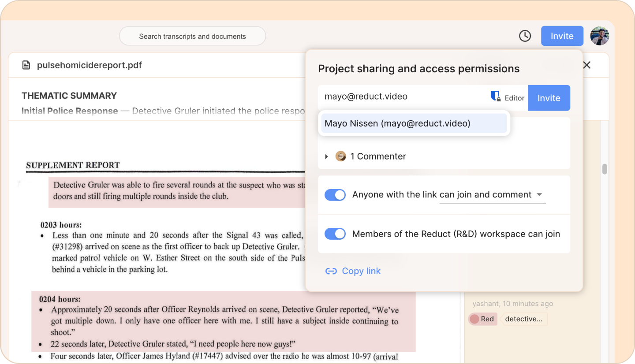Click the 0203 hours: entry heading
The width and height of the screenshot is (635, 364).
tap(61, 225)
